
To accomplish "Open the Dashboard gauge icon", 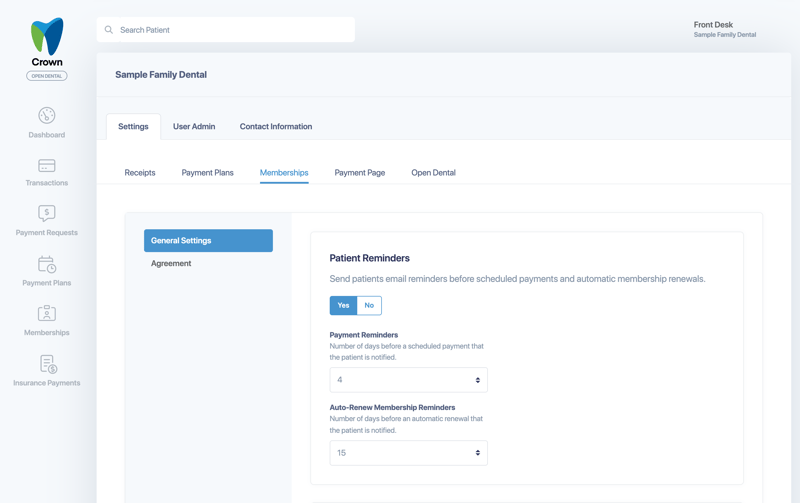I will coord(46,115).
